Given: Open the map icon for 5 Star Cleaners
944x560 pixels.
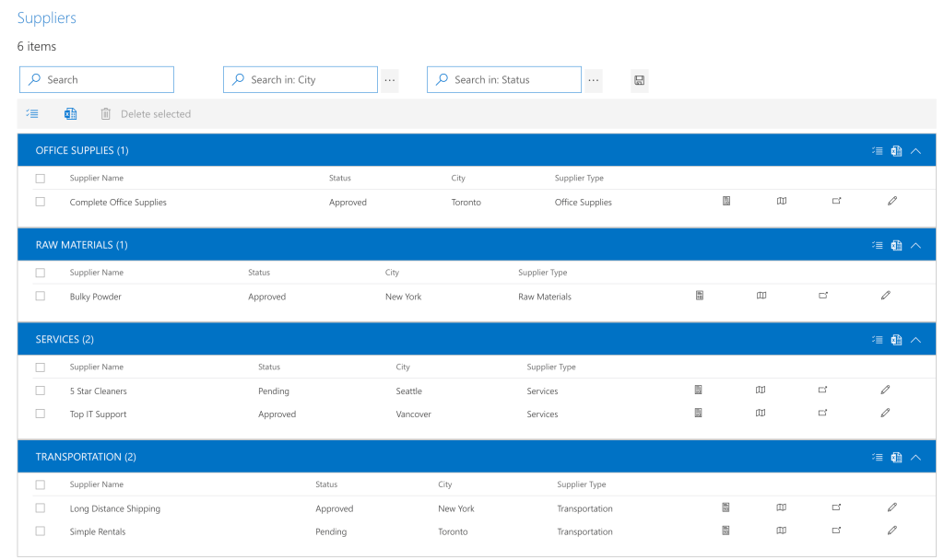Looking at the screenshot, I should pos(760,390).
